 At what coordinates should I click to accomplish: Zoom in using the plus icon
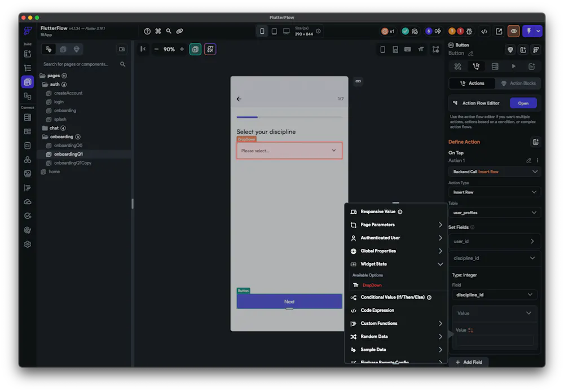pyautogui.click(x=182, y=49)
